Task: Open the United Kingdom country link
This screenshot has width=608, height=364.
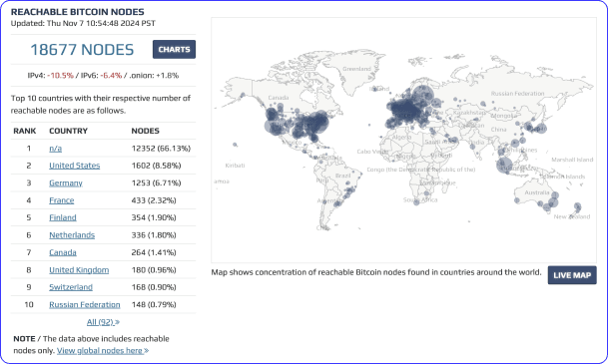Action: click(79, 270)
